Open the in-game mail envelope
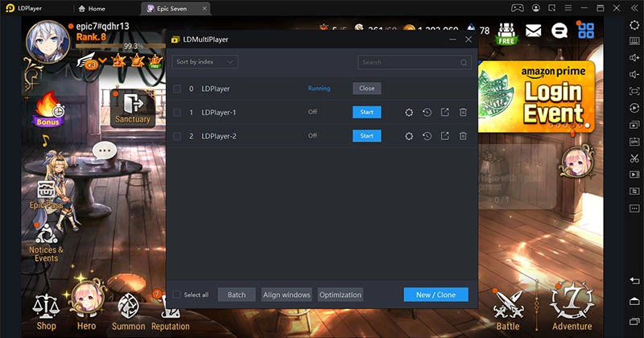The height and width of the screenshot is (338, 644). [533, 31]
